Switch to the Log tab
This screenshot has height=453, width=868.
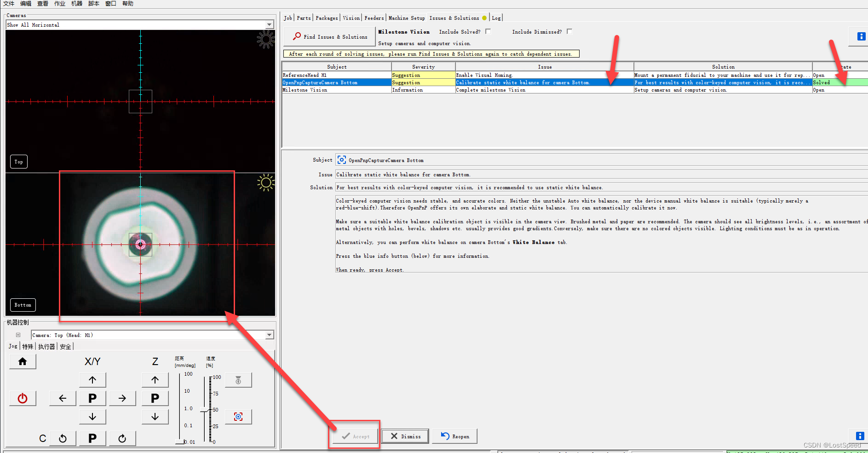point(496,18)
